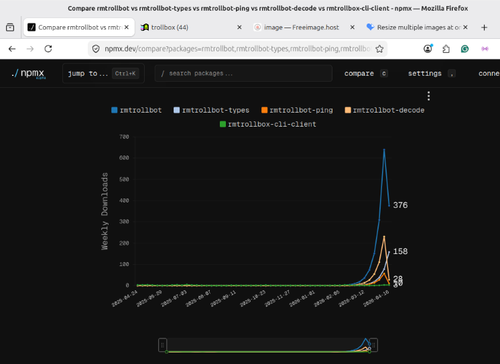Close the Resize multiple images tab
The image size is (500, 364).
pos(465,27)
